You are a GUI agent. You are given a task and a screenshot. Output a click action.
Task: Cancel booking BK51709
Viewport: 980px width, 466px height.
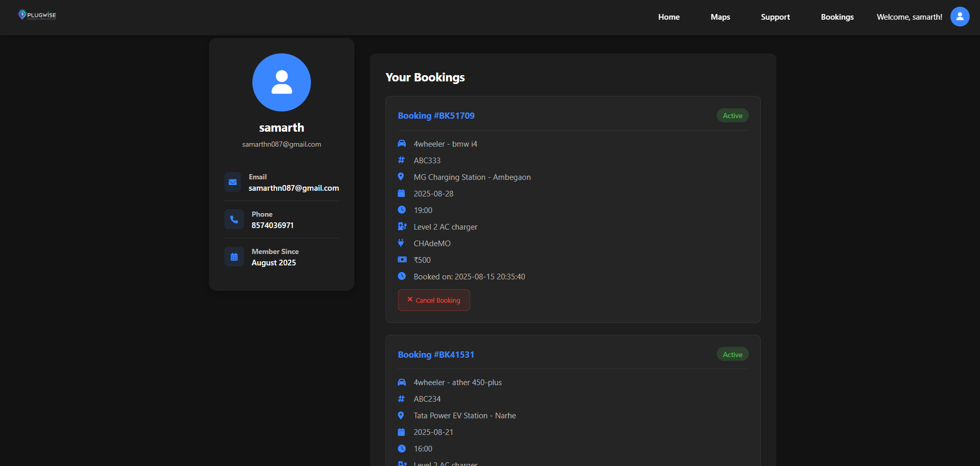point(434,300)
